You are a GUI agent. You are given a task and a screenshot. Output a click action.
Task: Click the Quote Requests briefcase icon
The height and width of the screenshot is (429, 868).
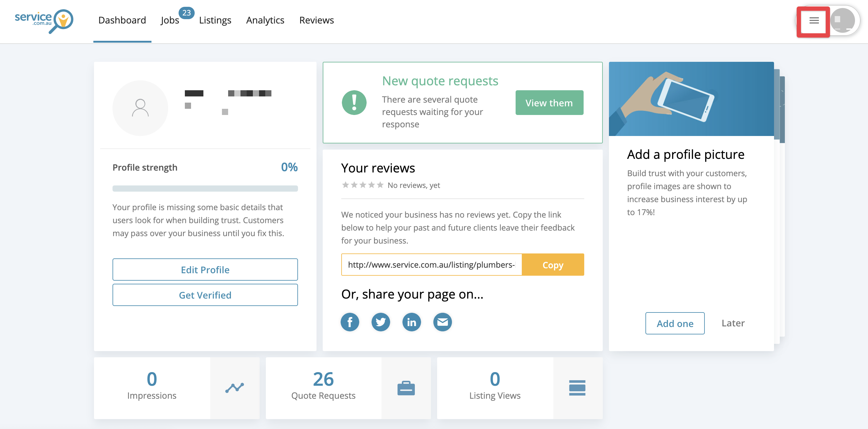pyautogui.click(x=406, y=388)
